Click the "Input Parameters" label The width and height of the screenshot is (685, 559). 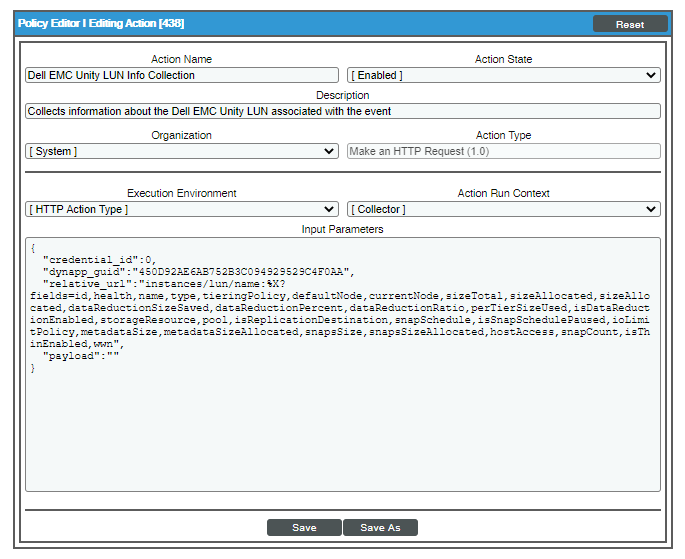point(342,229)
